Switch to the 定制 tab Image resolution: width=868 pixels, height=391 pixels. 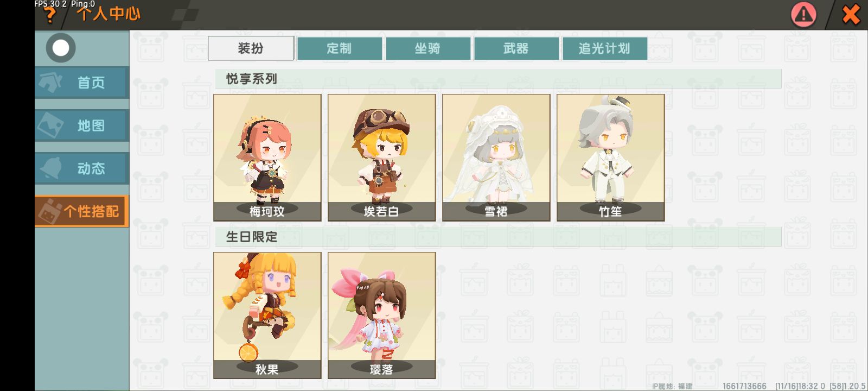tap(340, 48)
